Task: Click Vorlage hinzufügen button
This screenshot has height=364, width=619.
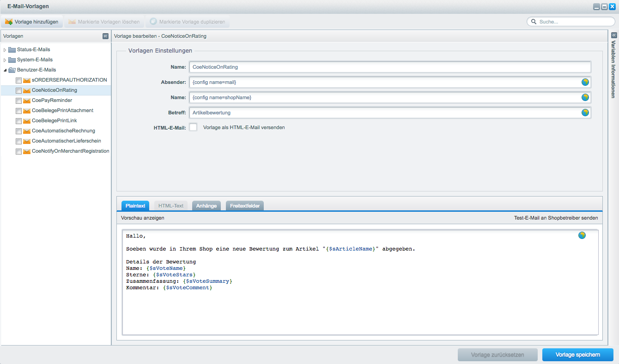Action: click(x=32, y=22)
